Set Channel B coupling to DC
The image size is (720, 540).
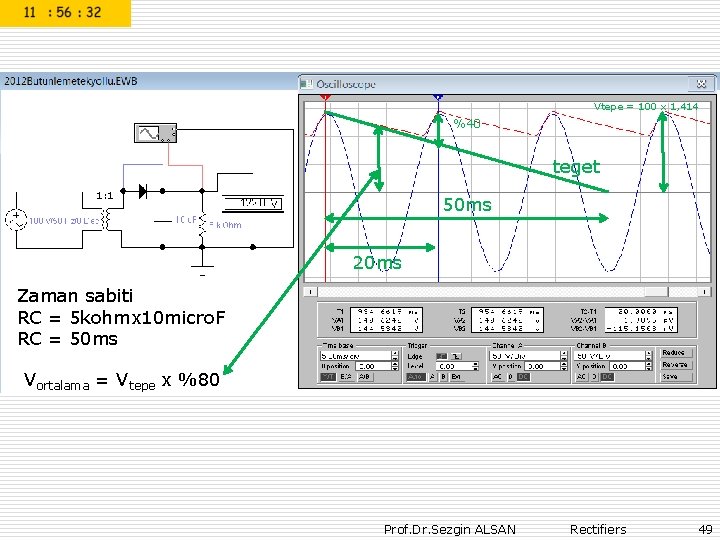click(607, 377)
